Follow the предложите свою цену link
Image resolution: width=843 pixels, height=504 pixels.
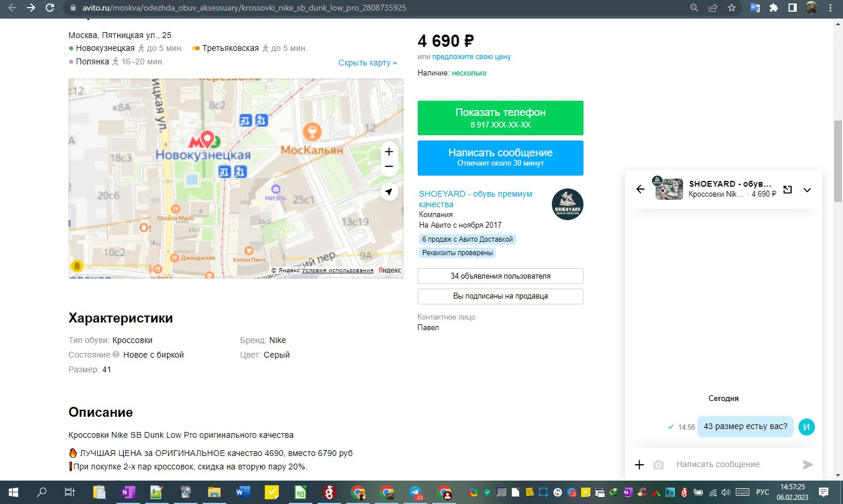coord(471,57)
